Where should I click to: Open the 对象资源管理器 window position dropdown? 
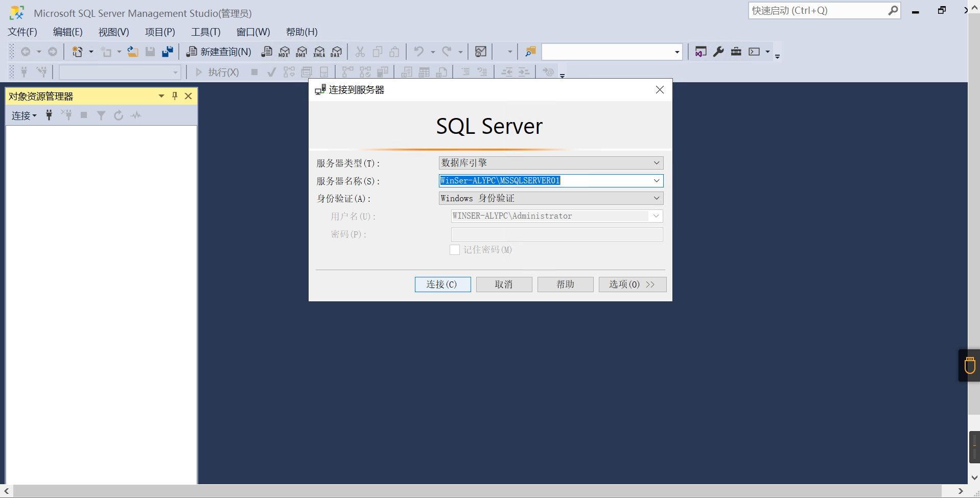click(161, 96)
